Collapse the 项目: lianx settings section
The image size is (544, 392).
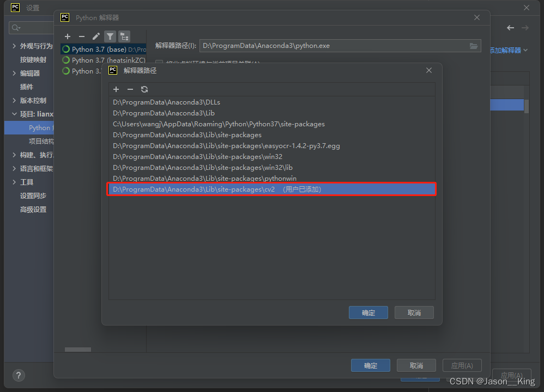coord(14,114)
